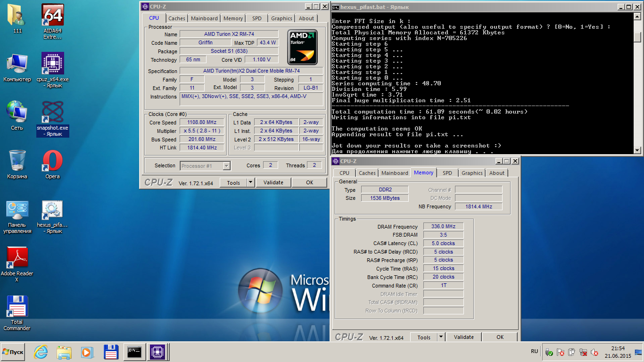Launch Opera browser from desktop

coord(53,165)
